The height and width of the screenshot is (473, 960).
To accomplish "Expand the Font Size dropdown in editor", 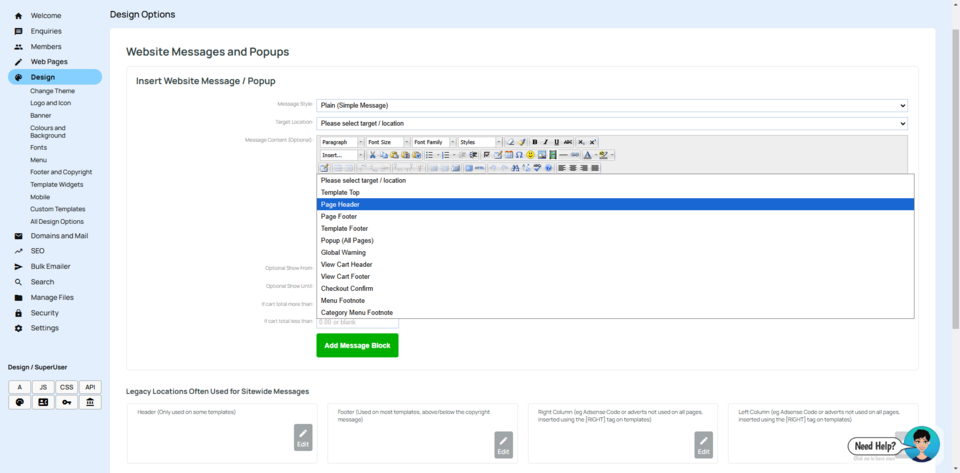I will (x=387, y=142).
